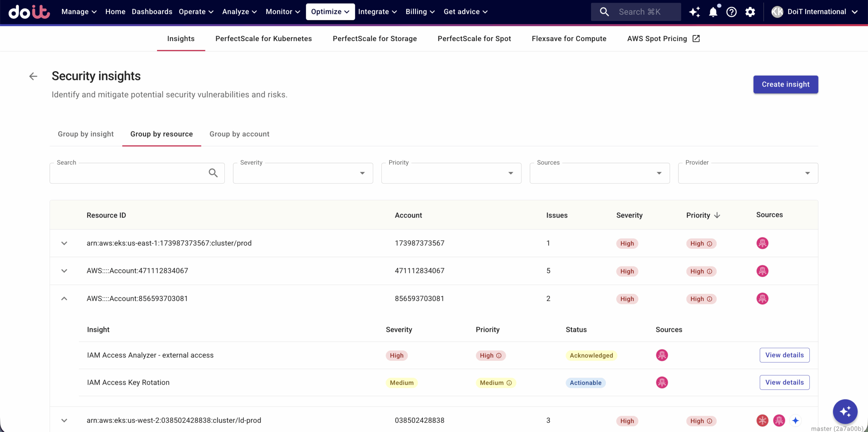
Task: Click the floating sparkle assistant button
Action: click(845, 411)
